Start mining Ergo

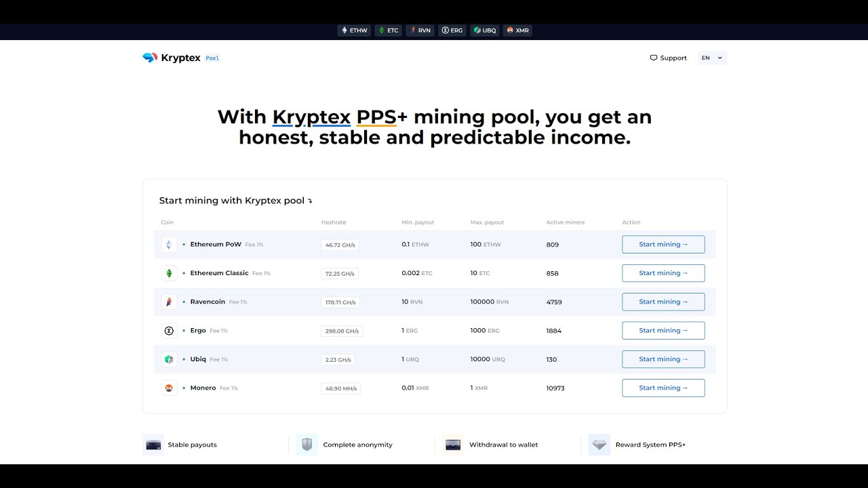pos(663,331)
